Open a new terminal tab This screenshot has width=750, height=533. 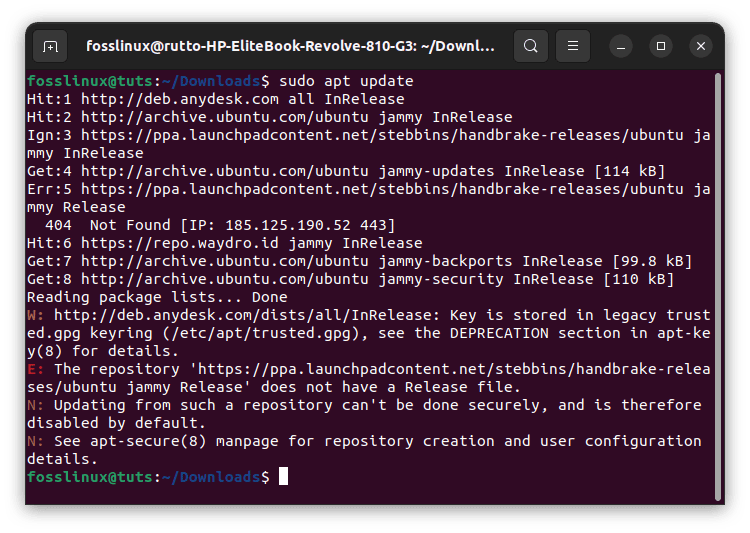(x=50, y=46)
